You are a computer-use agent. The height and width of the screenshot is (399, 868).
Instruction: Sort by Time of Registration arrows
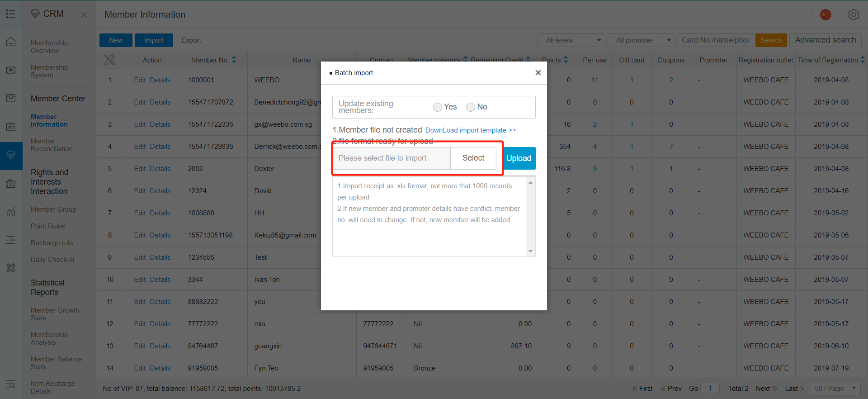pos(863,60)
